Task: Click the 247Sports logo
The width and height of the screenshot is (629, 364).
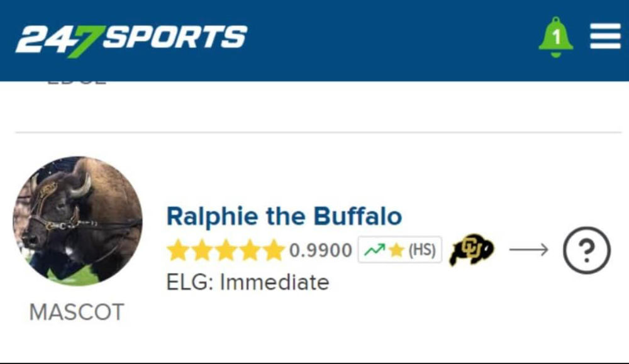Action: pyautogui.click(x=131, y=39)
